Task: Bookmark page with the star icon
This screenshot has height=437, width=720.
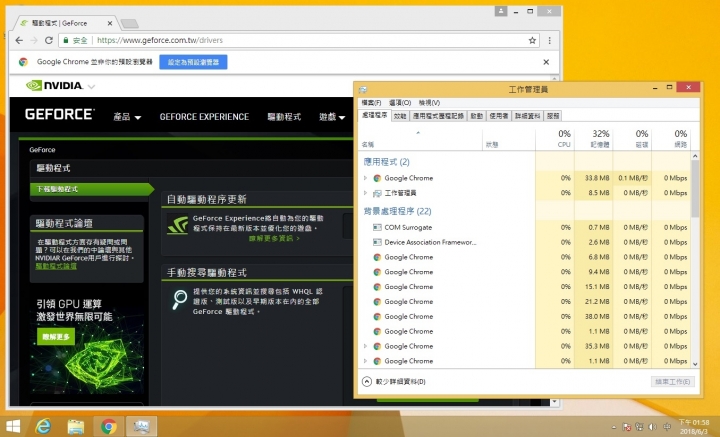Action: 532,40
